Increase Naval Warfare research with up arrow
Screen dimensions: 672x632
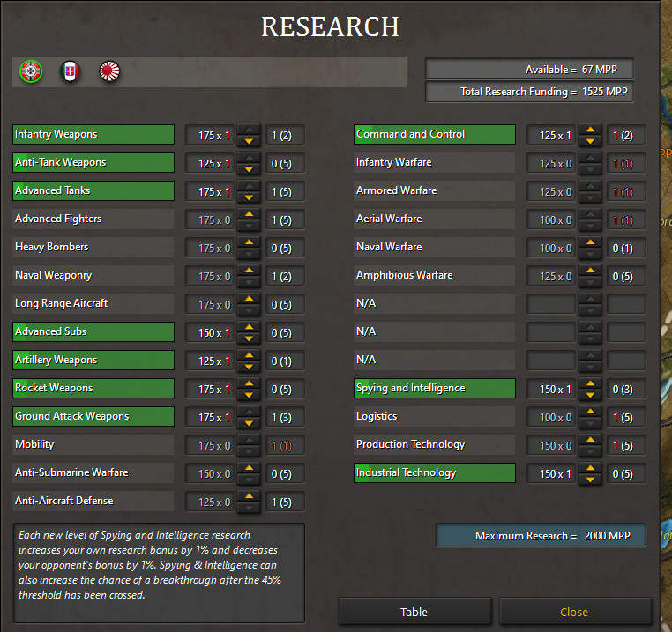point(590,242)
